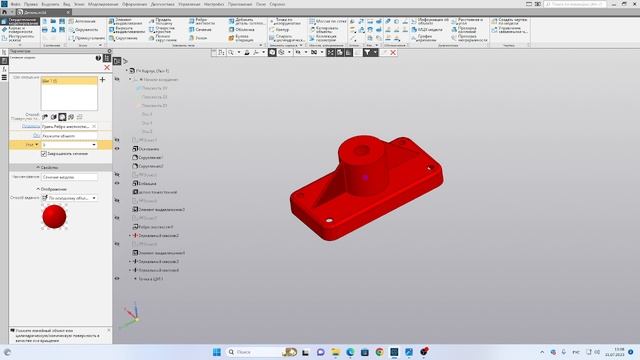Select the third highlighted Способ option icon
Screen dimensions: 640x360
tap(62, 117)
